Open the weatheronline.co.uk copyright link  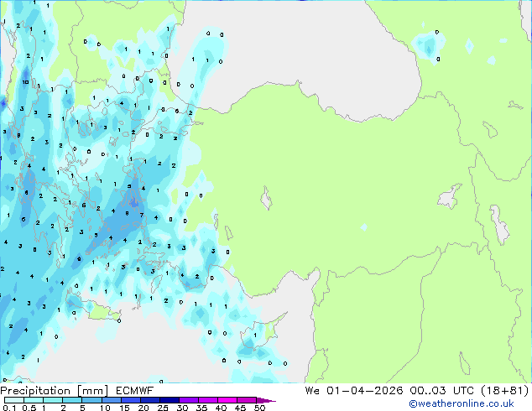tap(462, 403)
